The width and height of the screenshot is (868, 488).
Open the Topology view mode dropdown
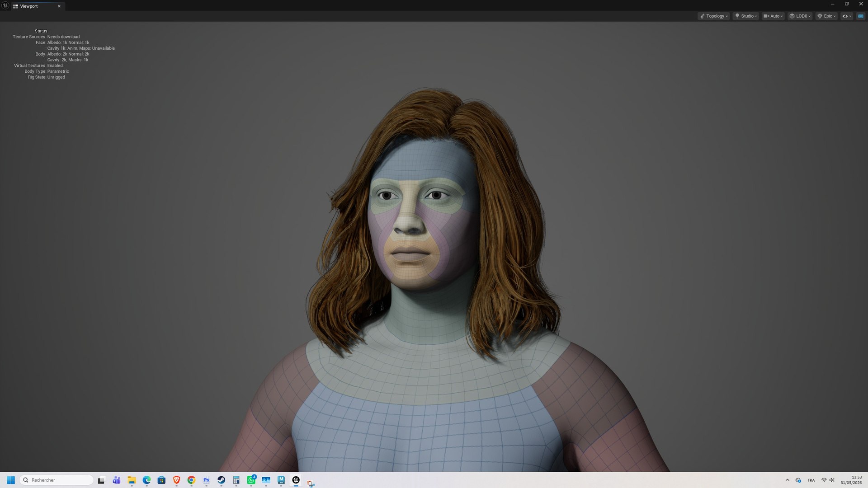714,16
